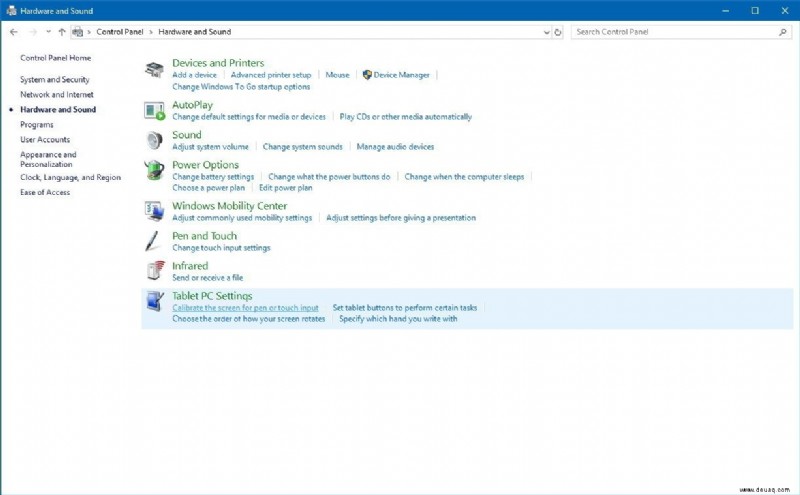Change when the computer sleeps
Screen dimensions: 800x495
464,177
